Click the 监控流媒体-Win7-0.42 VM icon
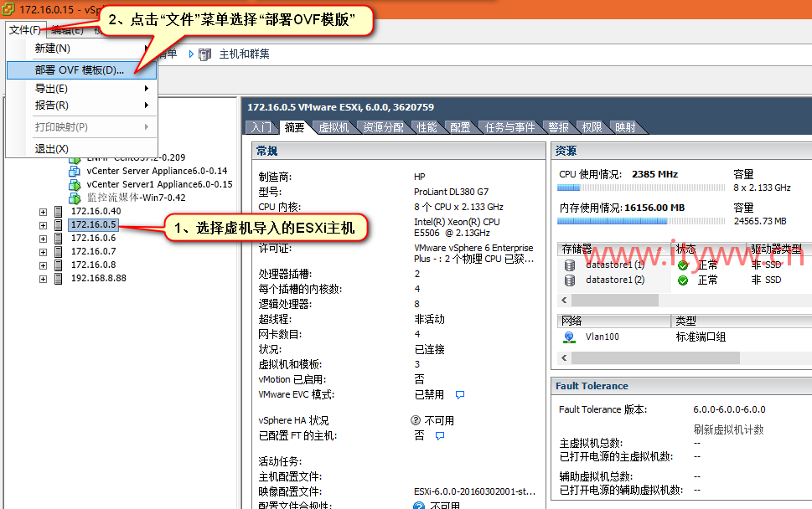This screenshot has width=812, height=509. click(75, 198)
